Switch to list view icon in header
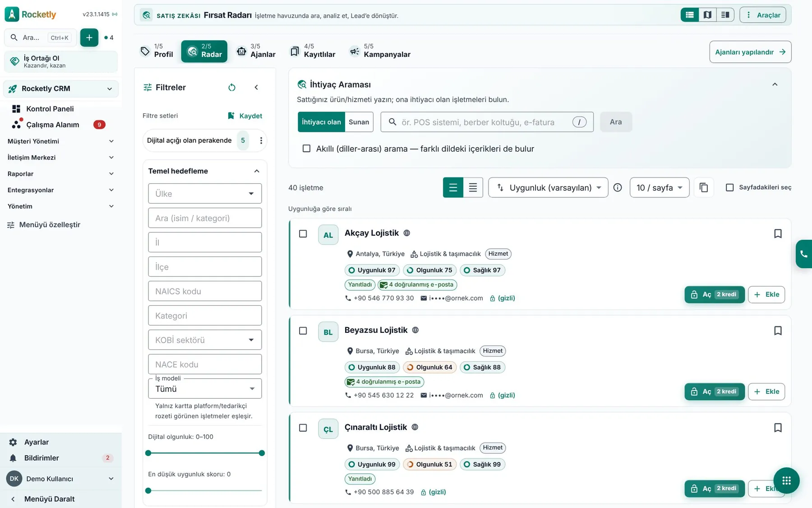 (x=689, y=15)
